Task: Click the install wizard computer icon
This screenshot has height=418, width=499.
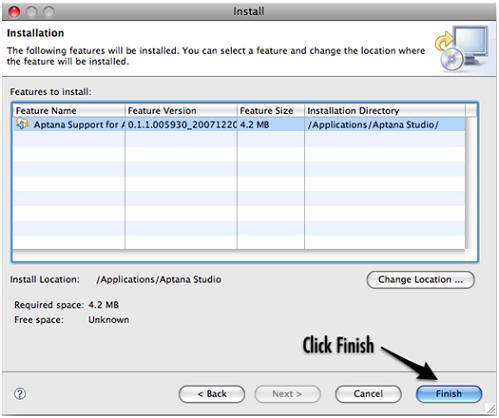Action: tap(461, 49)
